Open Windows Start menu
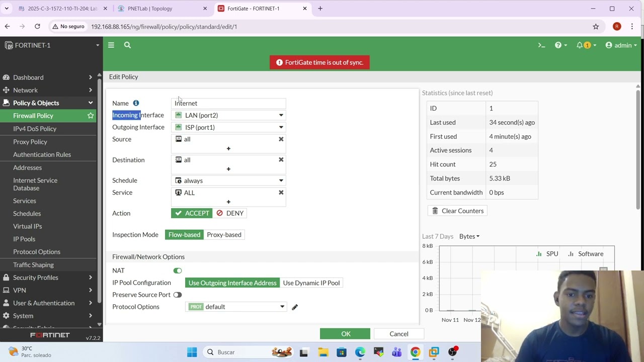This screenshot has height=362, width=644. (192, 352)
